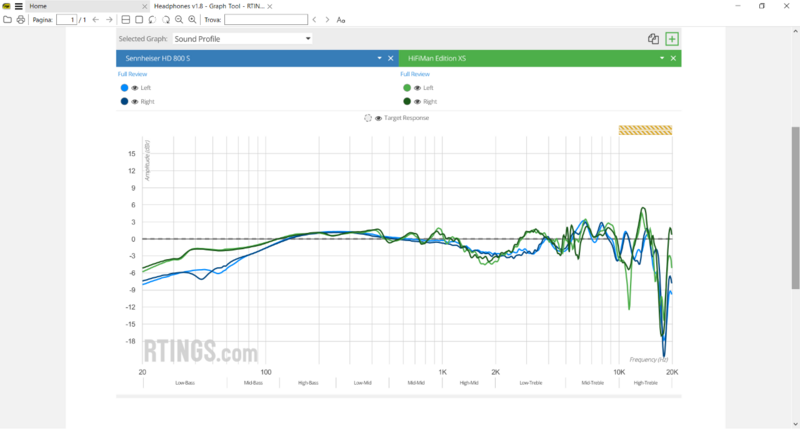Open the hamburger menu icon
The height and width of the screenshot is (429, 800).
19,6
